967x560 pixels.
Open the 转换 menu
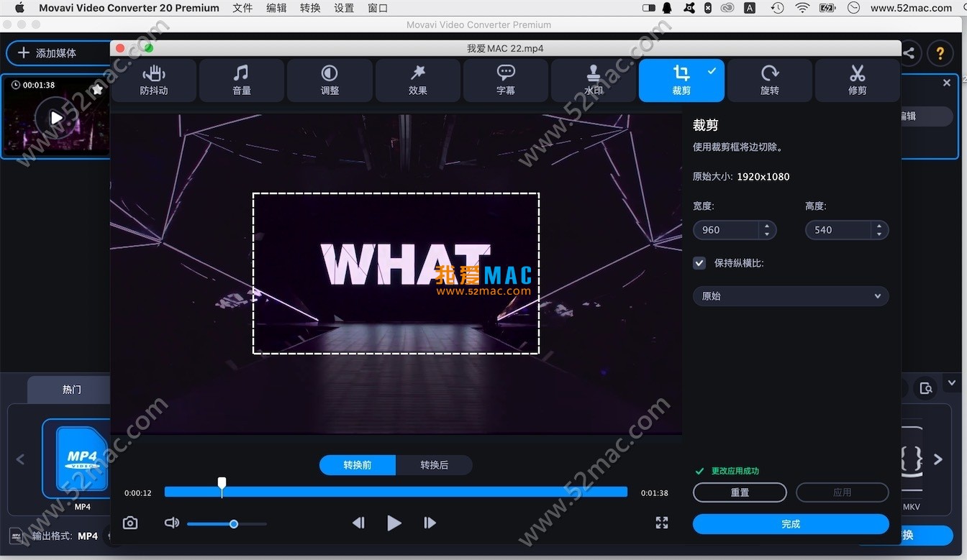[310, 8]
